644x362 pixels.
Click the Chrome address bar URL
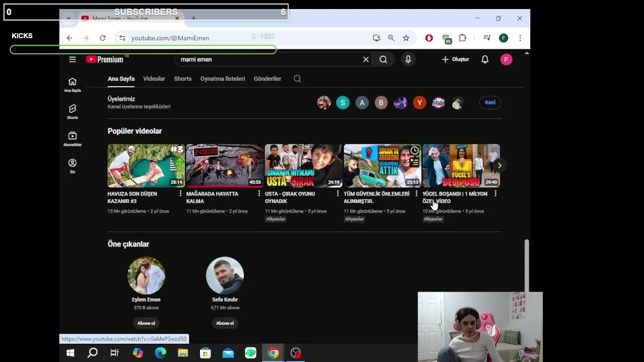coord(170,38)
